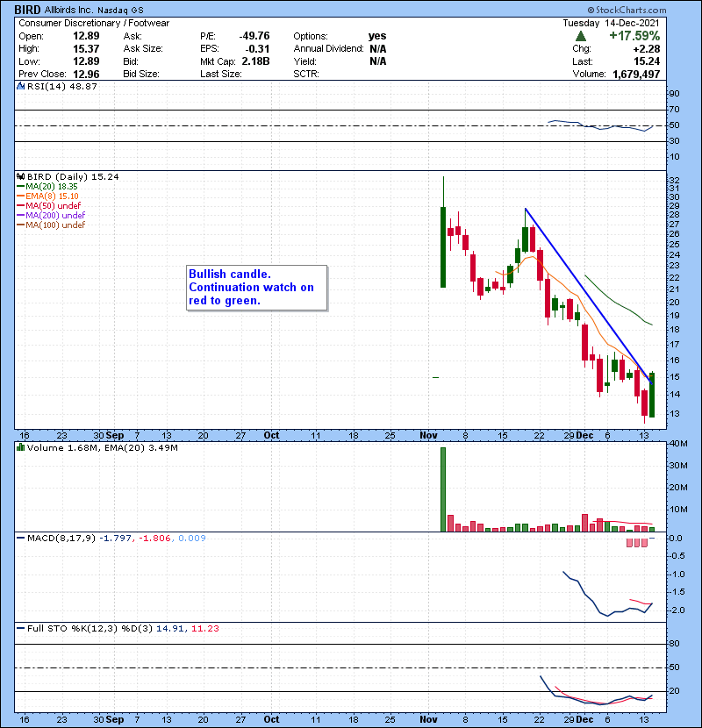The width and height of the screenshot is (702, 728).
Task: Click the 'Allbirds Inc.' company name
Action: tap(68, 10)
